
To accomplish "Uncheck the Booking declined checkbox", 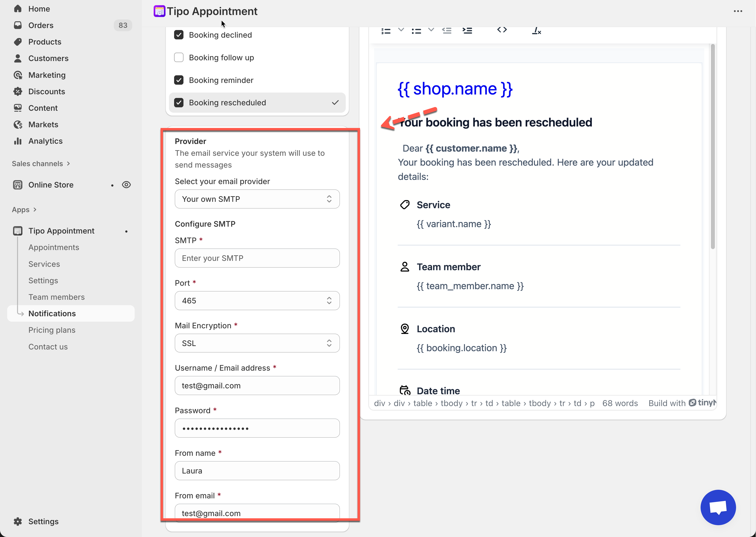I will tap(179, 35).
